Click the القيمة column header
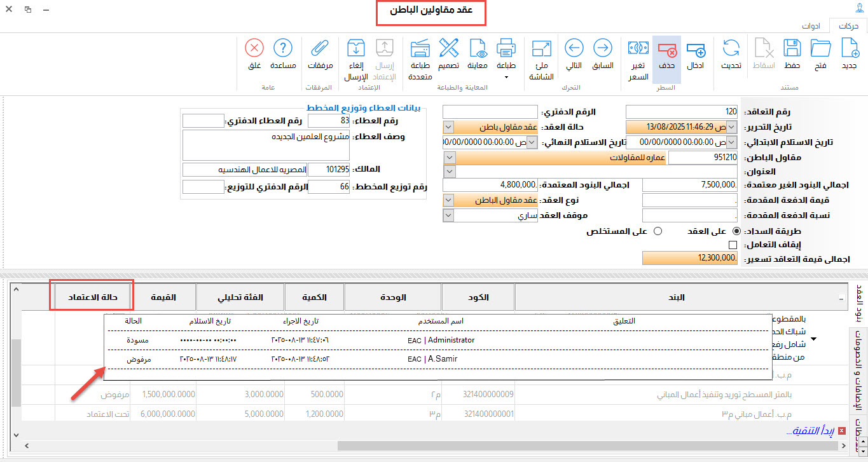Viewport: 868px width, 462px height. (x=163, y=297)
